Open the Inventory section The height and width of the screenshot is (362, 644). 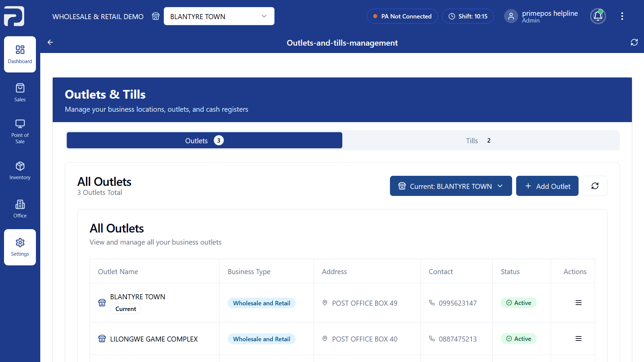[x=20, y=170]
